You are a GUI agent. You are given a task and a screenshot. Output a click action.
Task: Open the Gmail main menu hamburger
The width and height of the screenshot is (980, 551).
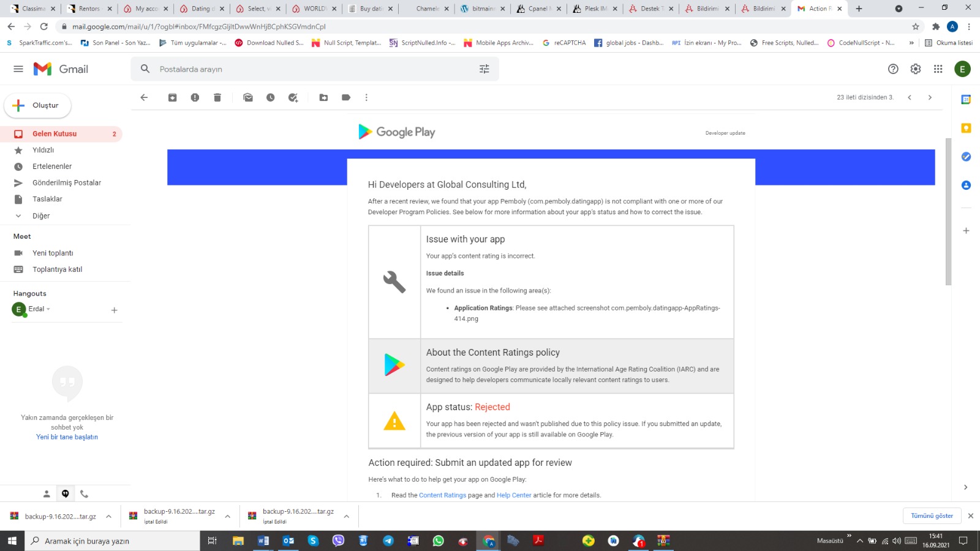tap(18, 69)
